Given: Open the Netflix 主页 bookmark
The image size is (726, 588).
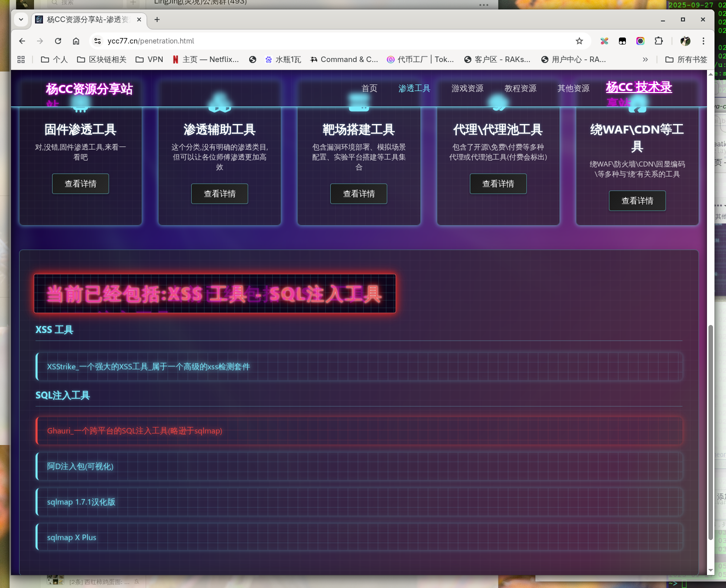Looking at the screenshot, I should (206, 59).
